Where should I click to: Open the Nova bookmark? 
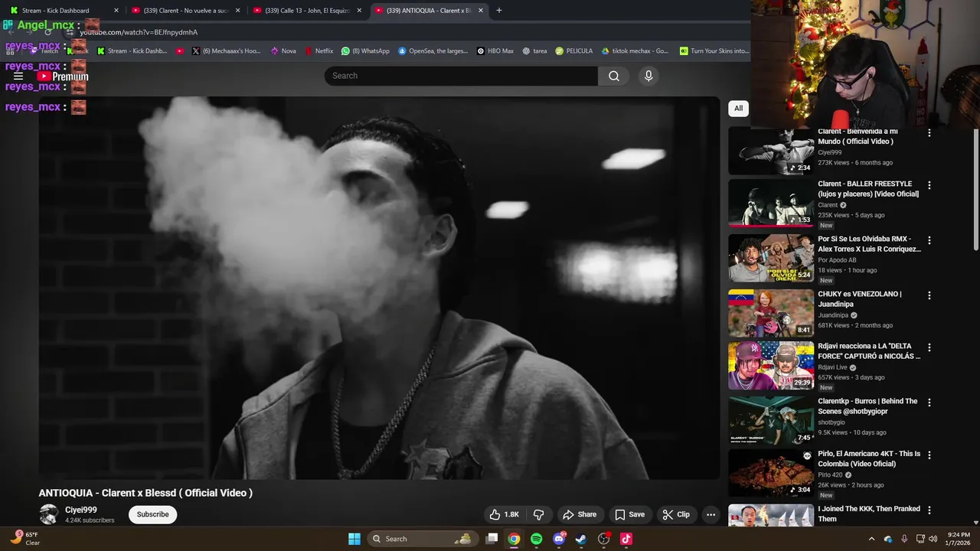pyautogui.click(x=283, y=51)
